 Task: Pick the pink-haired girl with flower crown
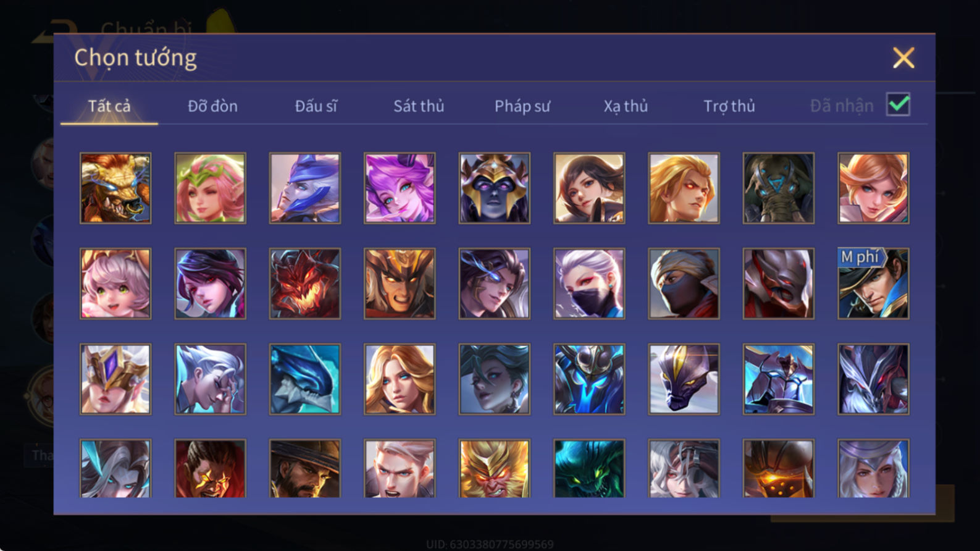click(x=210, y=188)
